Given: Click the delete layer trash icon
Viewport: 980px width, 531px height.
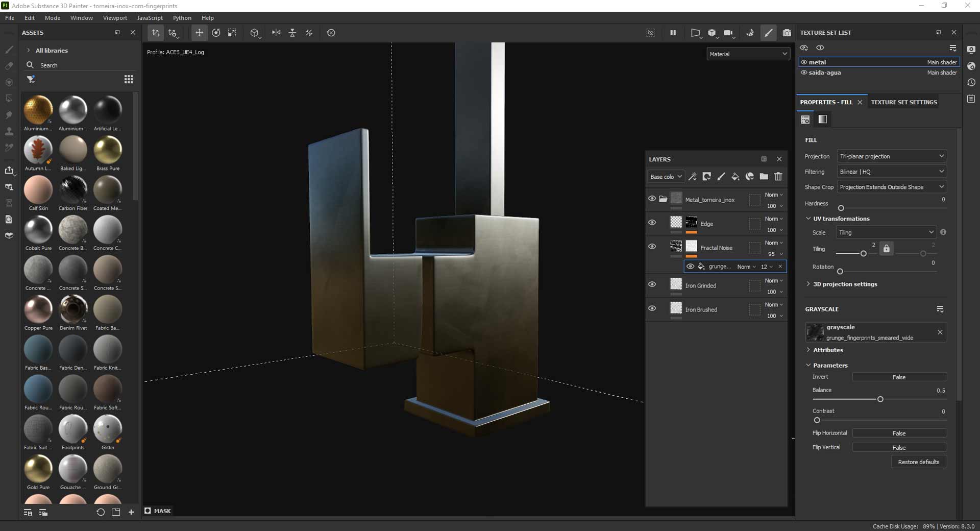Looking at the screenshot, I should 778,177.
